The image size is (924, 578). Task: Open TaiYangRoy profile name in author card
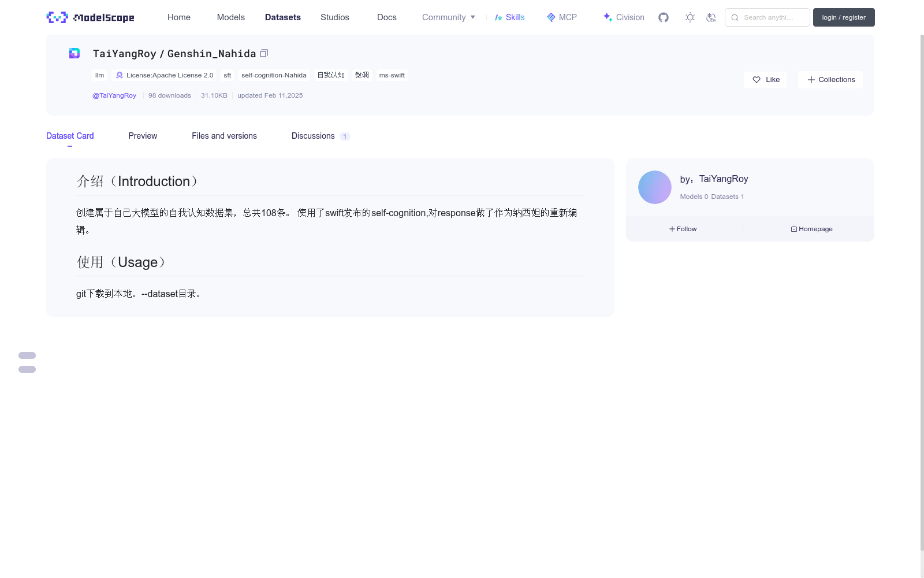724,179
